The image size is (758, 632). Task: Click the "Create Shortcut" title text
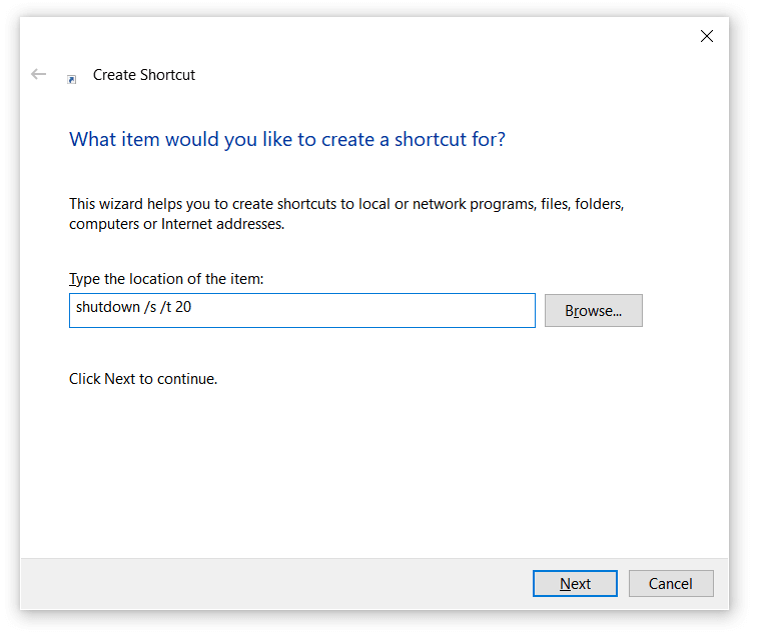point(144,75)
